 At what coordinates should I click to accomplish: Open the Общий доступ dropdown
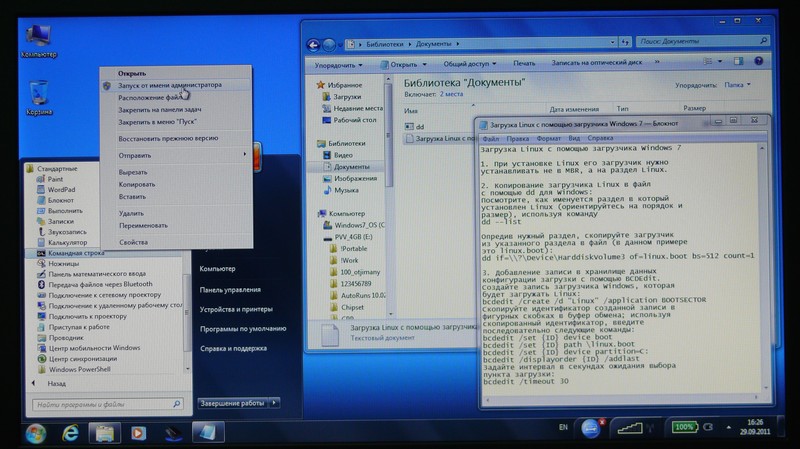point(469,64)
